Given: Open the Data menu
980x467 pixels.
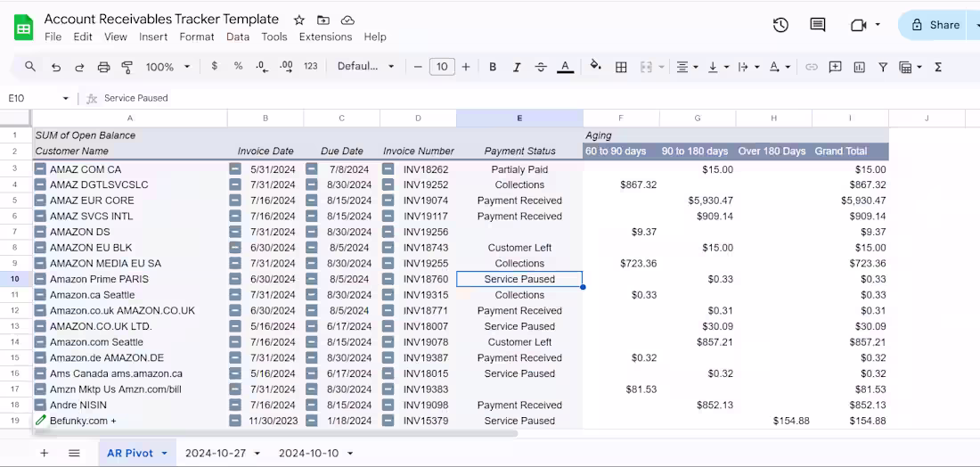Looking at the screenshot, I should point(238,37).
